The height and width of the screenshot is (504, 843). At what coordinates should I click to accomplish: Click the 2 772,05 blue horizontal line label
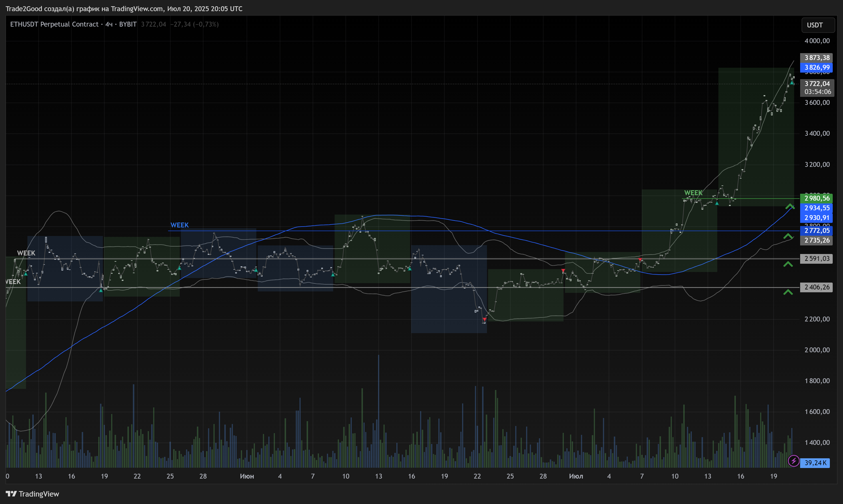(816, 231)
